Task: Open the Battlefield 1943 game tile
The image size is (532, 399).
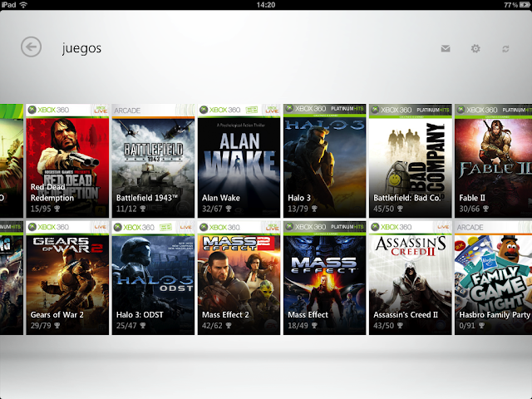Action: (153, 160)
